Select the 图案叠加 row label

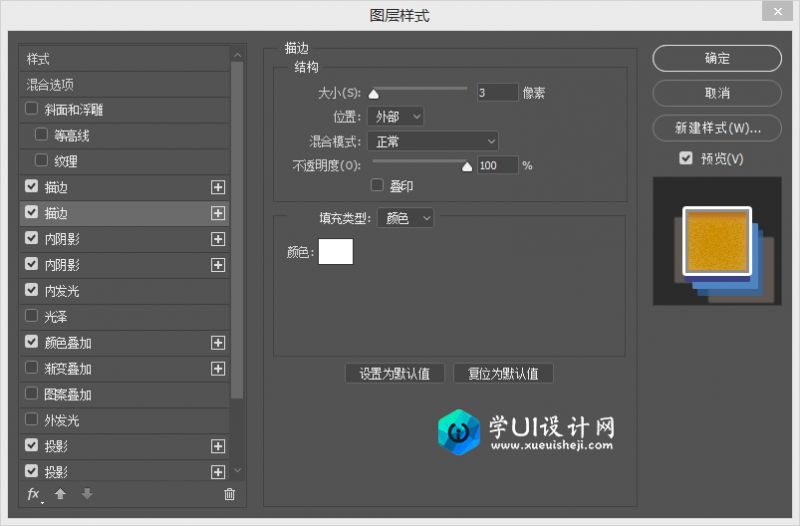point(68,394)
